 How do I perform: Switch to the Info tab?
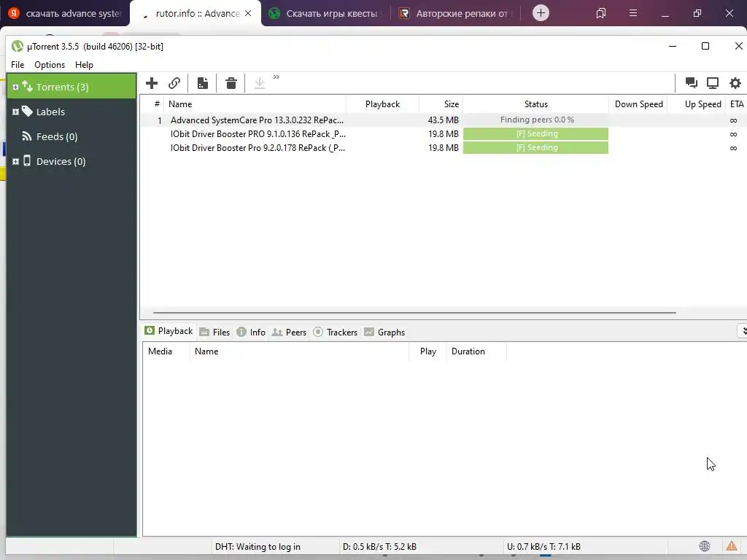[x=251, y=332]
